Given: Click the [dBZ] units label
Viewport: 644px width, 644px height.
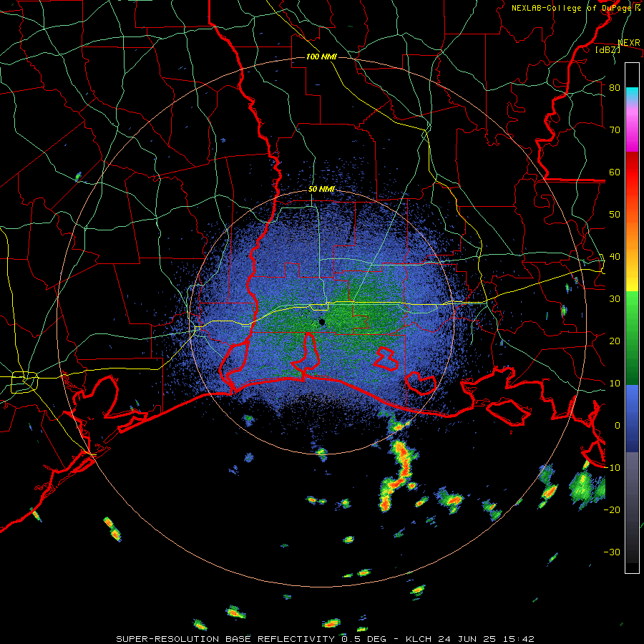Looking at the screenshot, I should click(x=608, y=49).
